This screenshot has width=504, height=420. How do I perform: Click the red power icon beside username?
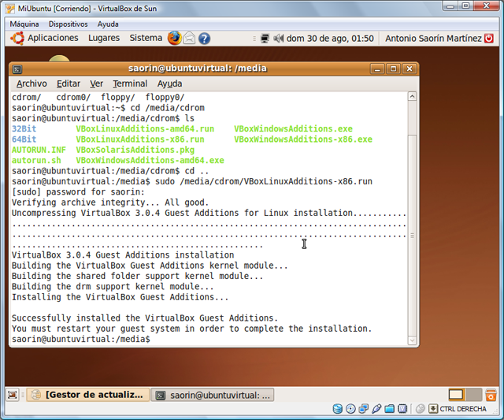pos(489,38)
